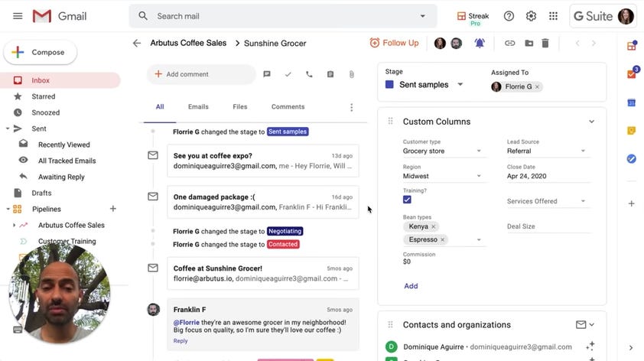Open the G Suite account avatar
The width and height of the screenshot is (644, 361).
tap(626, 16)
